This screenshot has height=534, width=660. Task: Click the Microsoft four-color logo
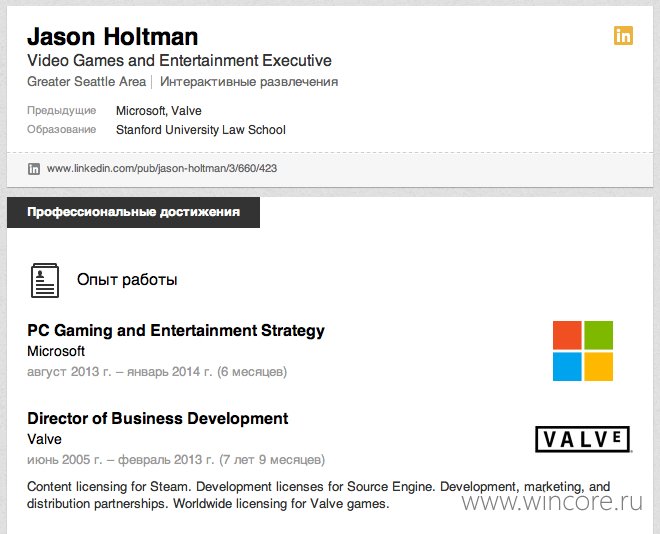[583, 351]
